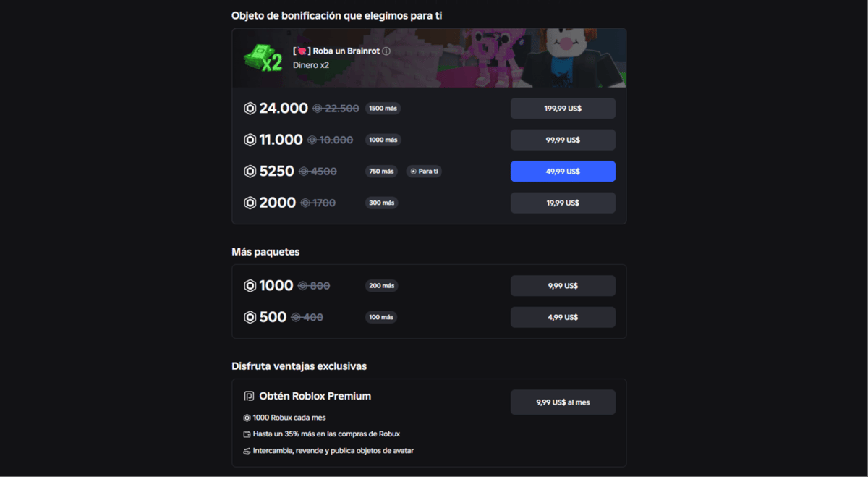Click the green Dinero x2 money icon

click(263, 58)
